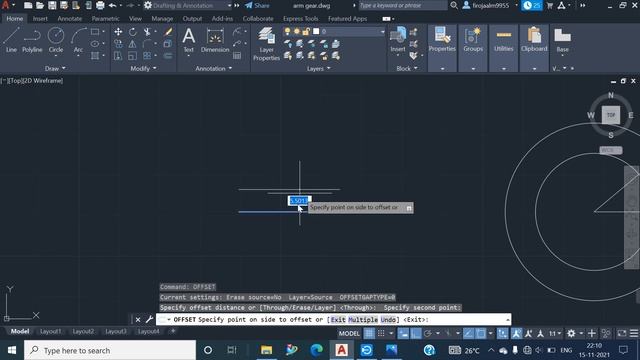Click the layer color swatch in dropdown
Image resolution: width=640 pixels, height=360 pixels.
pyautogui.click(x=316, y=31)
